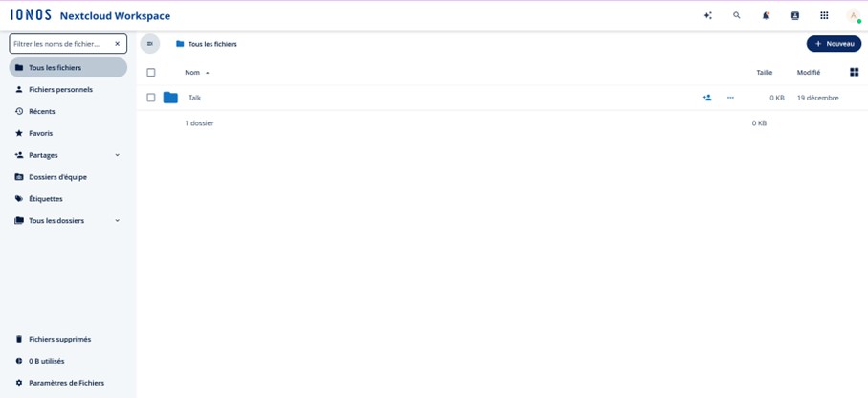Switch to grid view
868x398 pixels.
854,72
